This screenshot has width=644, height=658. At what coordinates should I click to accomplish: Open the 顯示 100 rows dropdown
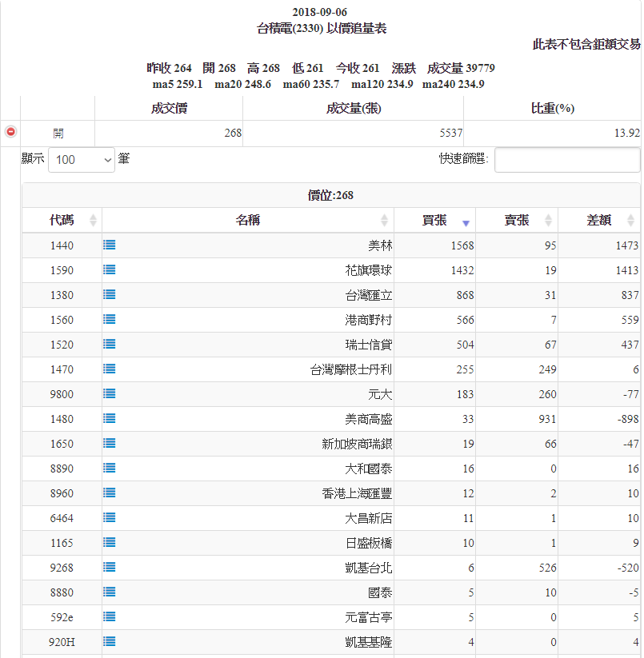pyautogui.click(x=82, y=160)
